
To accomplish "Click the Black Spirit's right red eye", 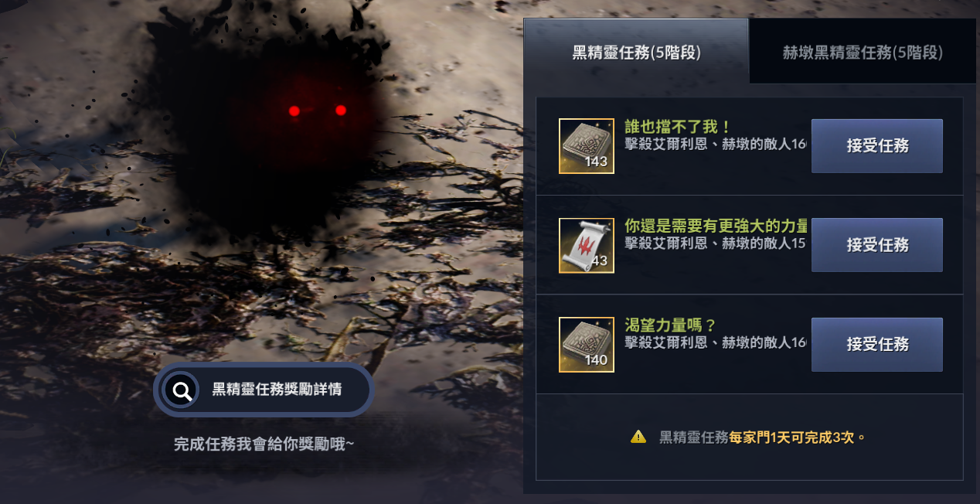I will tap(341, 111).
